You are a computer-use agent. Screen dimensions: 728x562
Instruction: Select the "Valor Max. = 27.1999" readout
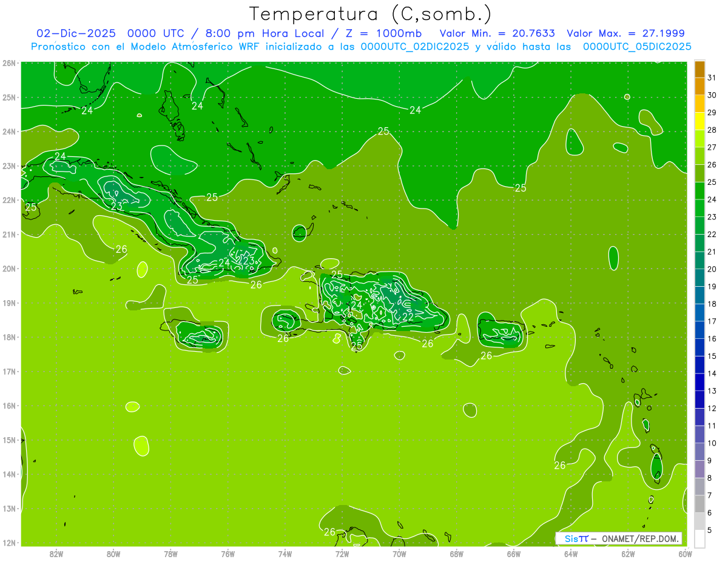(625, 33)
